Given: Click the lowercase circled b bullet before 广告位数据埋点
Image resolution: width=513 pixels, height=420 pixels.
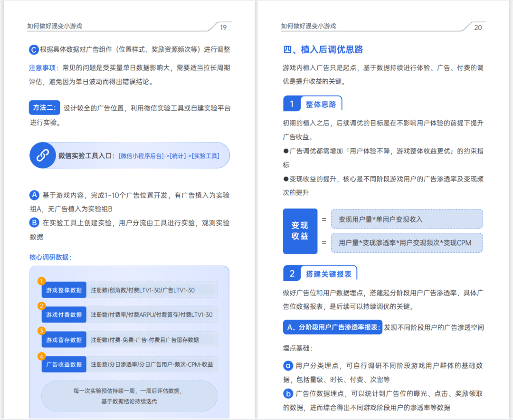Looking at the screenshot, I should point(288,393).
